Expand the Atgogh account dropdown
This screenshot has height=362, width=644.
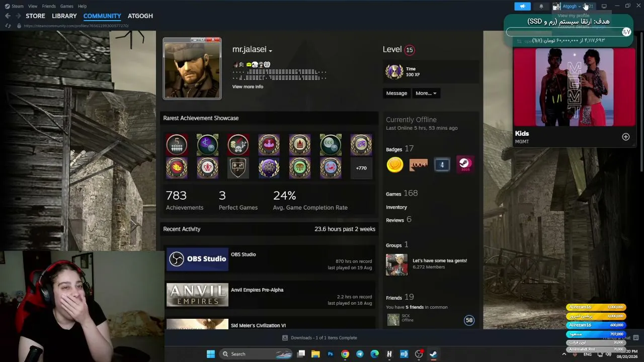(572, 6)
